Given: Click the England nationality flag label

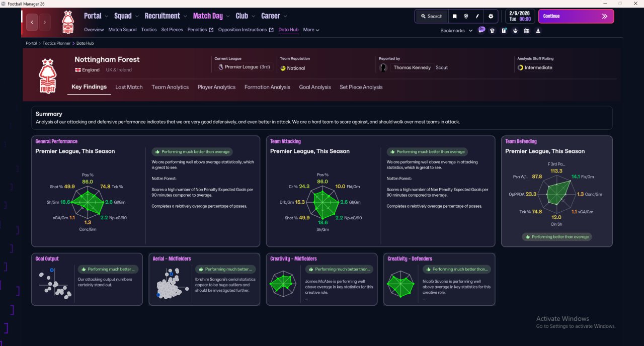Looking at the screenshot, I should [x=88, y=70].
